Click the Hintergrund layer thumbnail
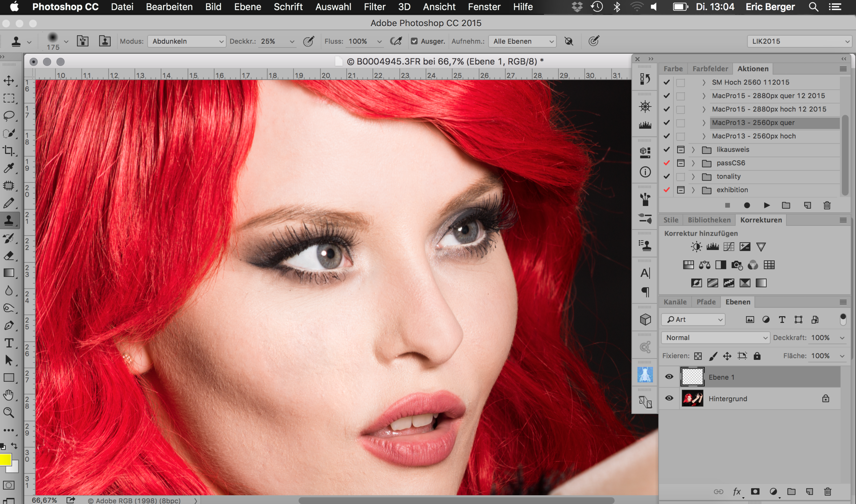Screen dimensions: 856x504 [x=692, y=398]
